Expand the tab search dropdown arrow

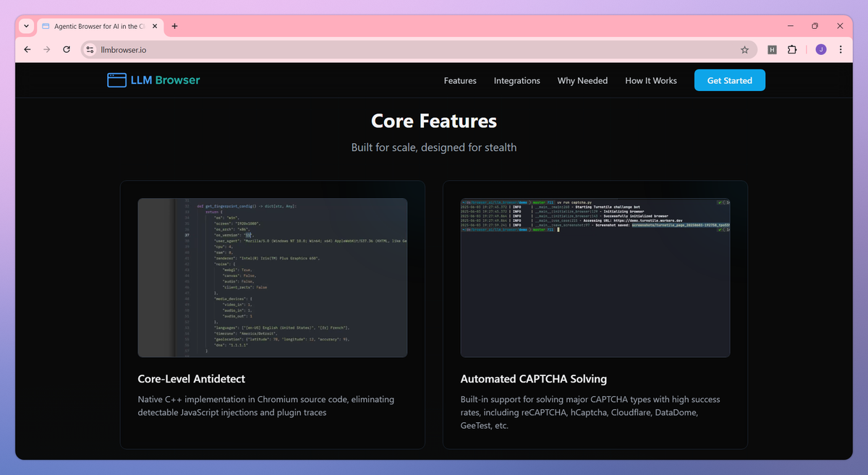(26, 26)
